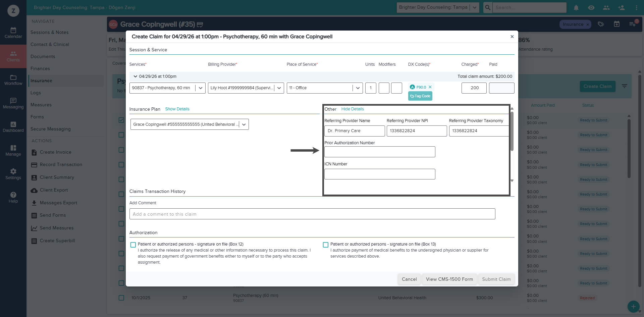Open the Manage section icon
This screenshot has width=644, height=317.
pyautogui.click(x=13, y=148)
